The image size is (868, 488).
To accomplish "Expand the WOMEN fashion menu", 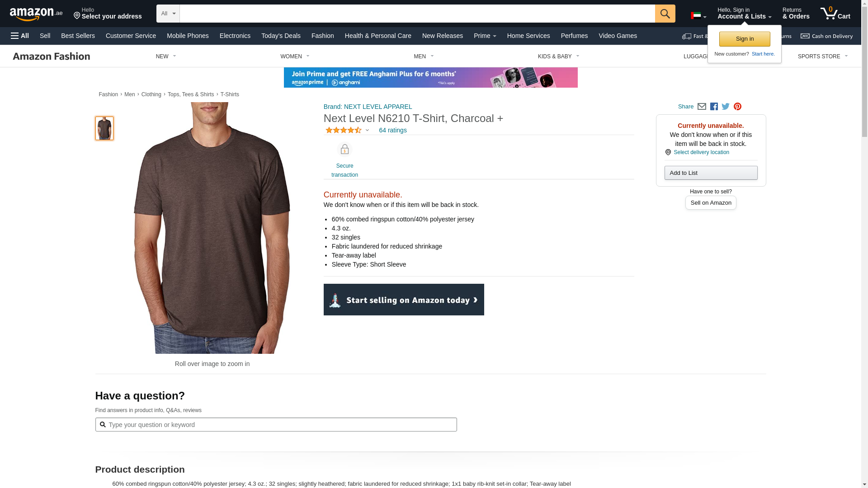I will [x=295, y=56].
